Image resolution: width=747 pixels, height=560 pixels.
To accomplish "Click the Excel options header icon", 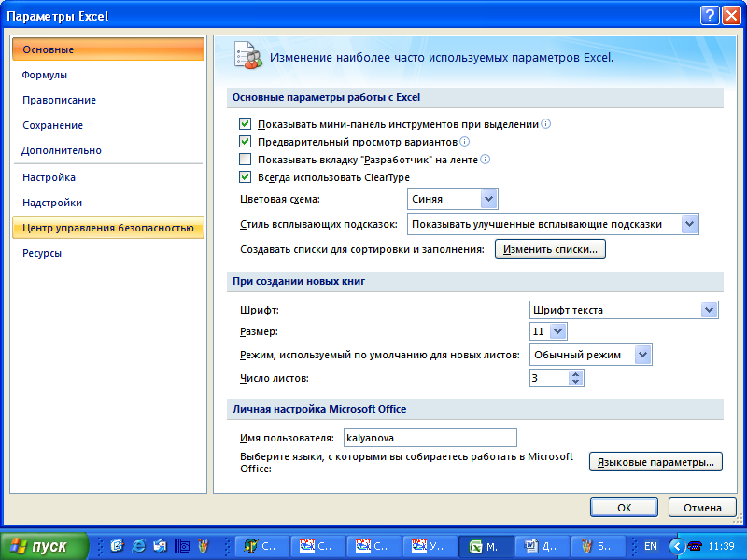I will 248,56.
